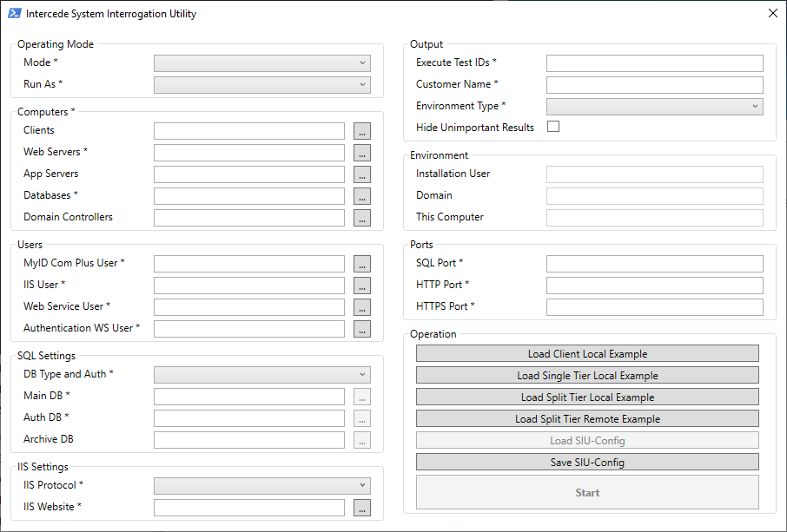
Task: Focus the IIS User text field
Action: click(249, 286)
